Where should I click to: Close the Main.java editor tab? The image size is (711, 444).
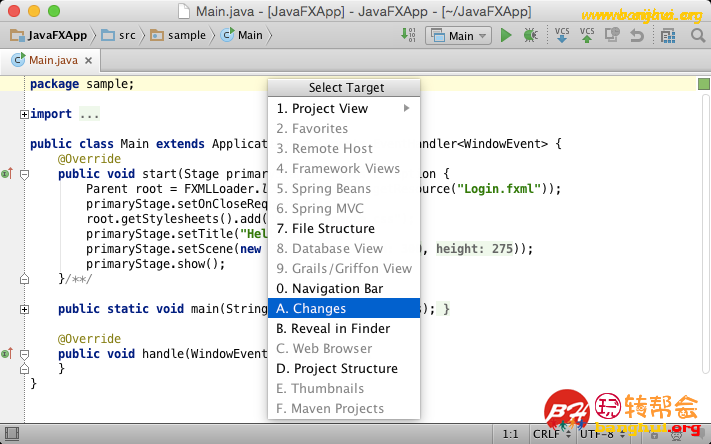tap(88, 60)
